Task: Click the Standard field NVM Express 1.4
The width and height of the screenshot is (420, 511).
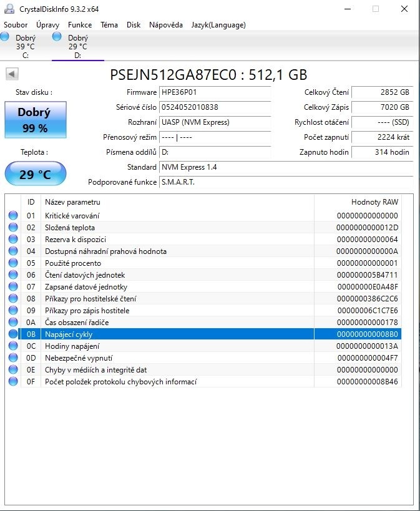Action: click(x=286, y=167)
